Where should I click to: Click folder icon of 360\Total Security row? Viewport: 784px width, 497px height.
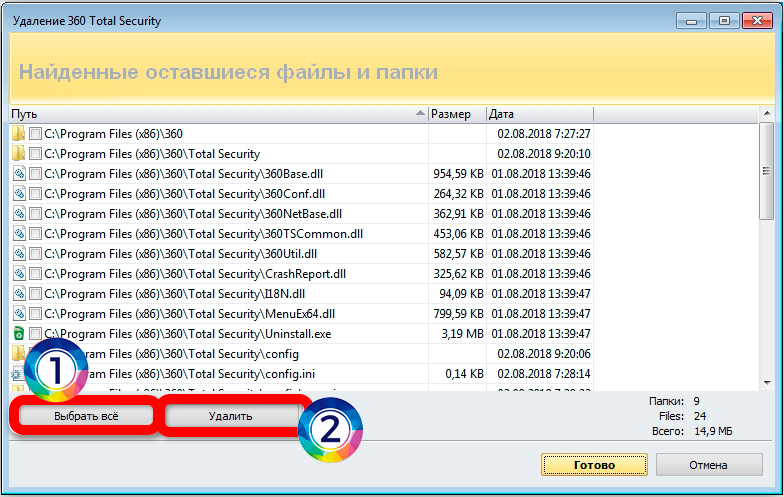click(18, 154)
